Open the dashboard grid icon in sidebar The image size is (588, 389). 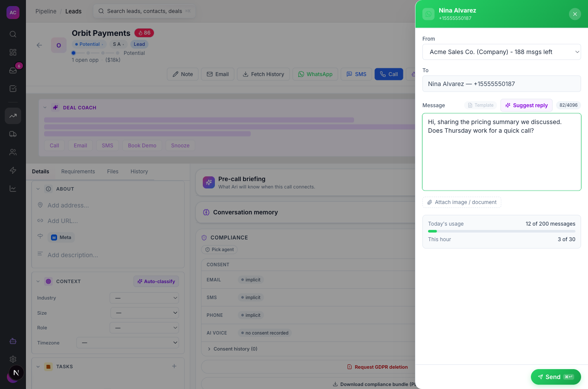pos(13,52)
